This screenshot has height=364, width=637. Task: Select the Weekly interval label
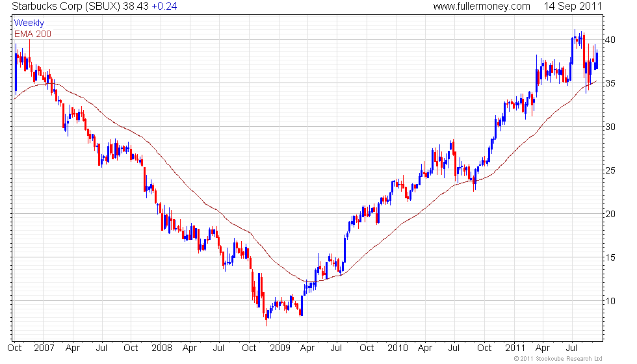point(30,23)
